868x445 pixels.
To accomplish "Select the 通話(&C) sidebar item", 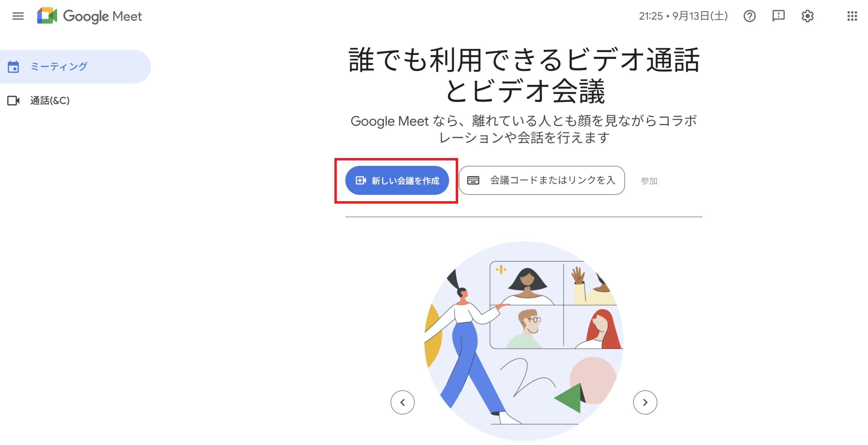I will [50, 100].
